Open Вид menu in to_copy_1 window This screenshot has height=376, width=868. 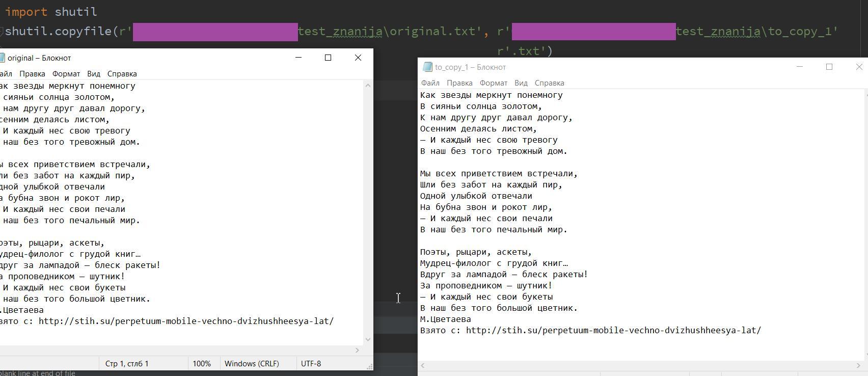[521, 83]
